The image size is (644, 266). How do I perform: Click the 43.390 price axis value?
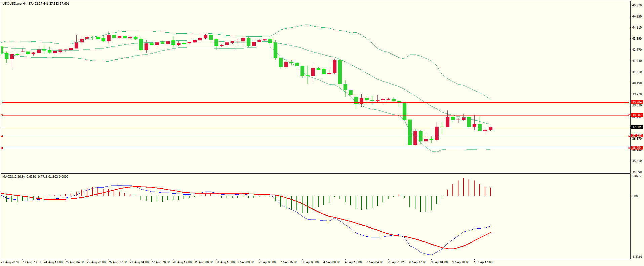(x=637, y=39)
